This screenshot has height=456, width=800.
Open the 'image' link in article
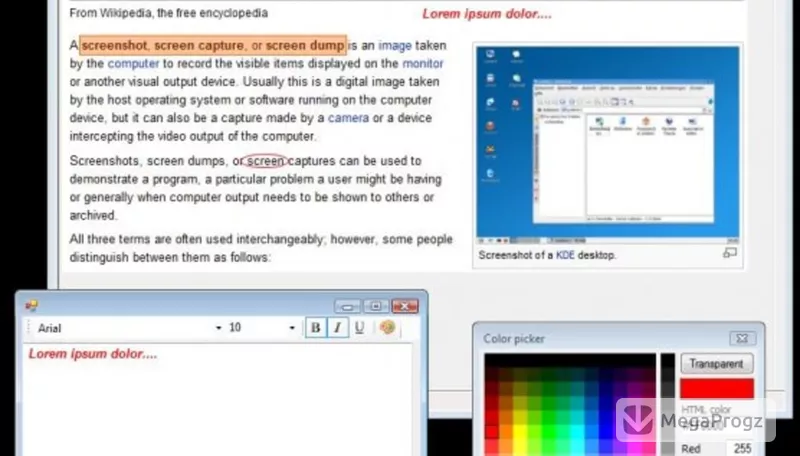point(395,45)
